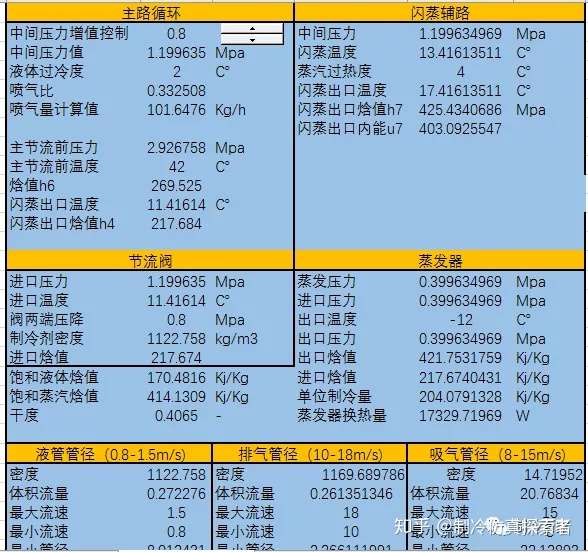Click the 蒸发器 进口压力 label
This screenshot has height=552, width=588.
coord(327,301)
